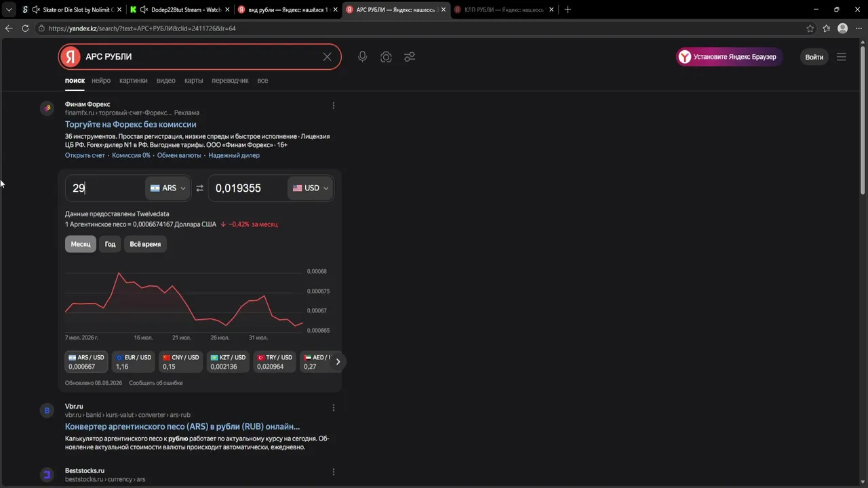Screen dimensions: 868x488
Task: Open options menu for Beststocks.ru result
Action: tap(333, 472)
